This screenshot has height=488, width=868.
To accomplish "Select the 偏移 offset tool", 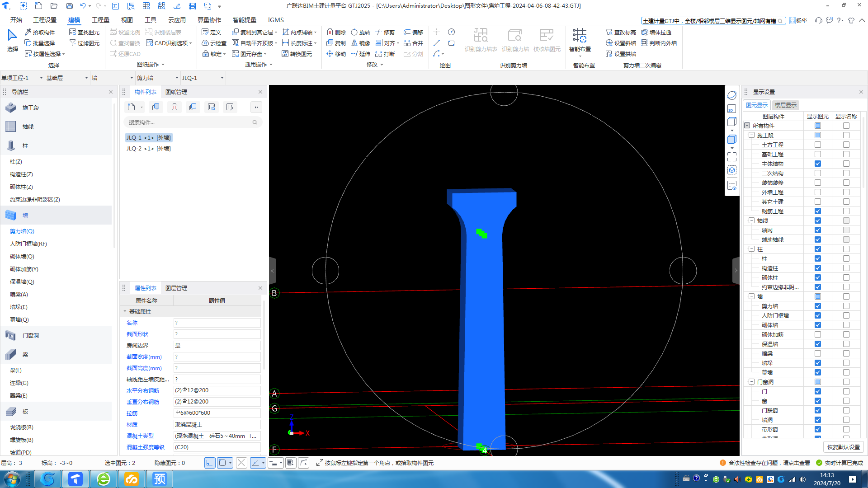I will tap(413, 32).
